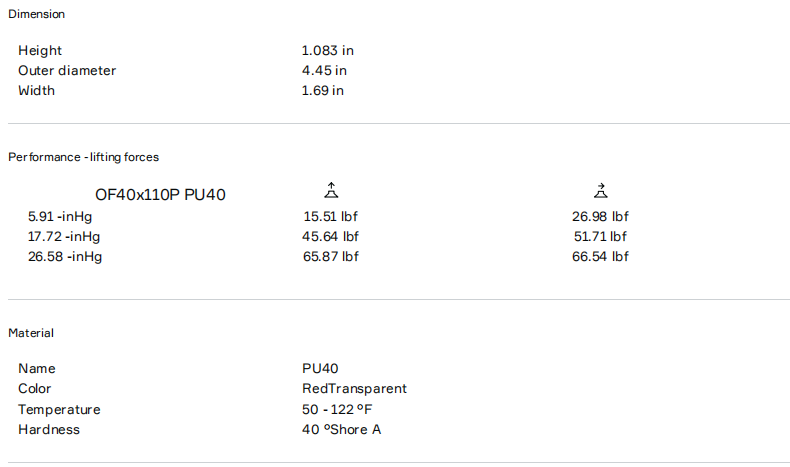Viewport: 790px width, 467px height.
Task: Select the Performance - lifting forces heading
Action: tap(84, 157)
